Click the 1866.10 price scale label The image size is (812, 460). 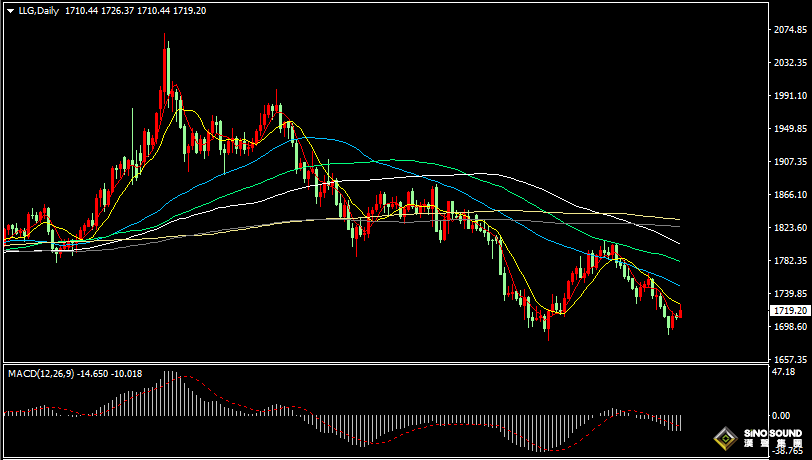pos(790,195)
